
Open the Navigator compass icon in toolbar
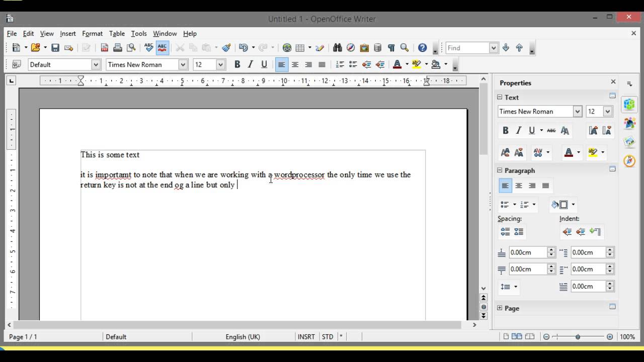tap(351, 48)
